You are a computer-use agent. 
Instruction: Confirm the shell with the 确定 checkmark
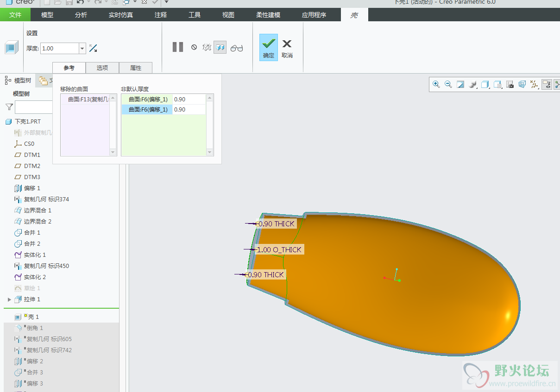269,47
